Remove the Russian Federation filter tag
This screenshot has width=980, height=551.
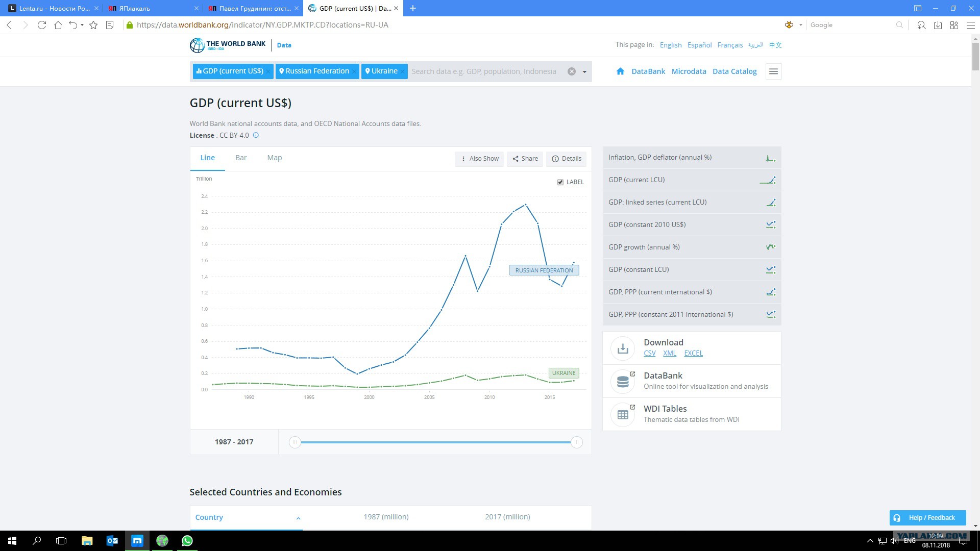tap(354, 71)
